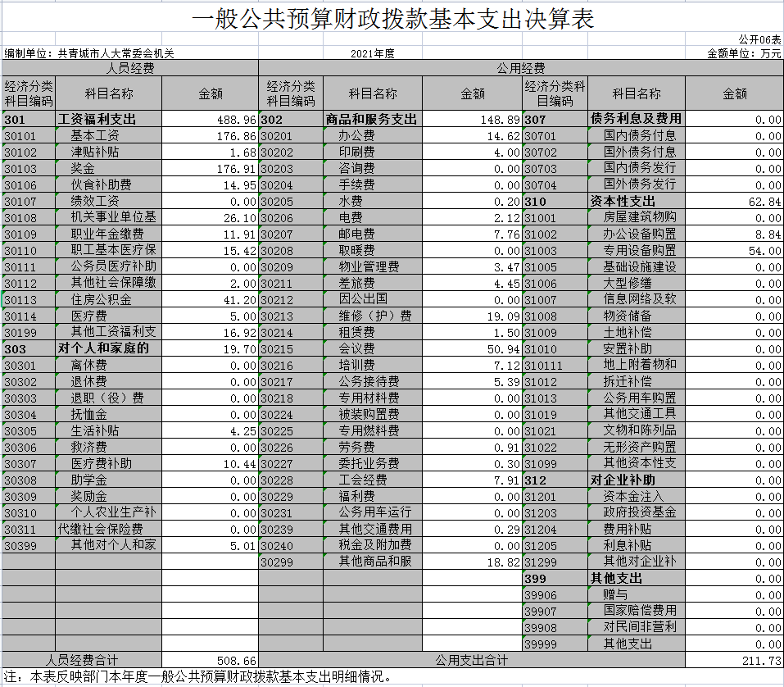The width and height of the screenshot is (784, 687).
Task: Select the 公用经费 header cell
Action: [521, 69]
